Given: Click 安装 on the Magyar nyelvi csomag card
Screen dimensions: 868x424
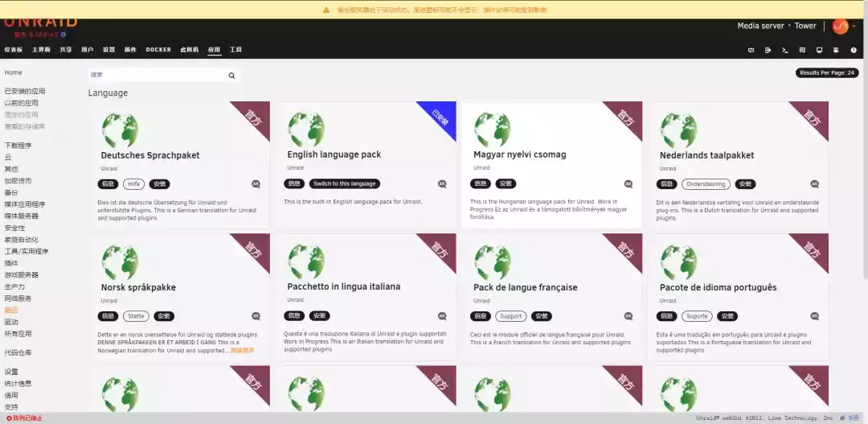Looking at the screenshot, I should [506, 183].
